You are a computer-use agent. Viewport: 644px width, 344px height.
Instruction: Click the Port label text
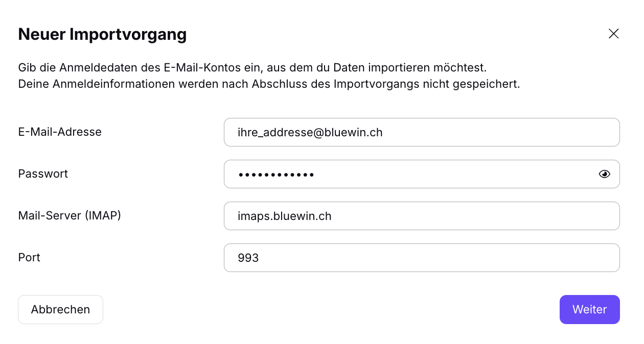29,257
